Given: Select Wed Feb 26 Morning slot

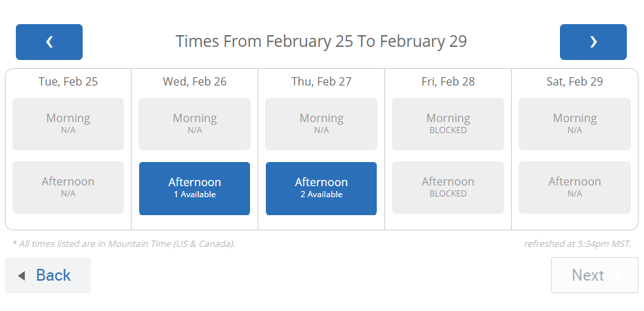Looking at the screenshot, I should coord(195,124).
